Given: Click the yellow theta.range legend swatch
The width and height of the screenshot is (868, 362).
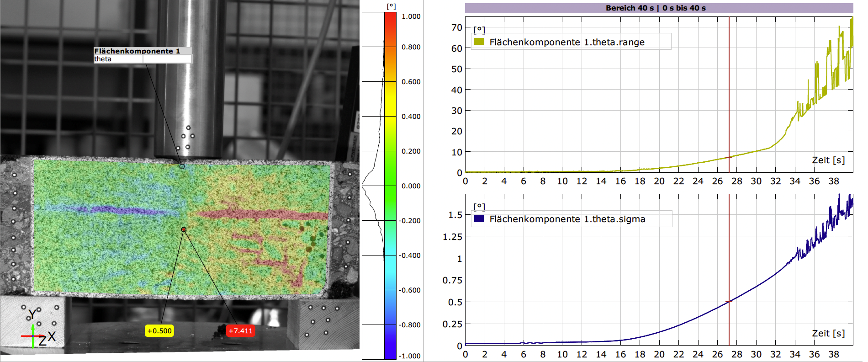Looking at the screenshot, I should [479, 42].
